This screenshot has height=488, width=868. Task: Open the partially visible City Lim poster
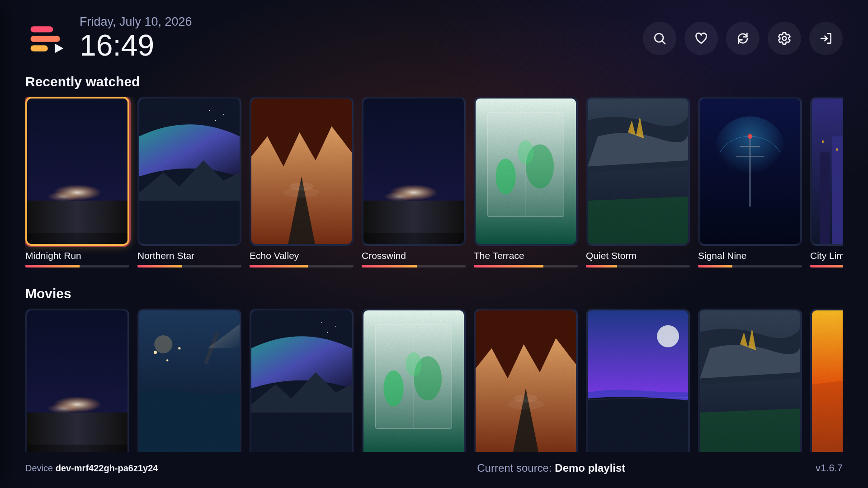click(826, 171)
